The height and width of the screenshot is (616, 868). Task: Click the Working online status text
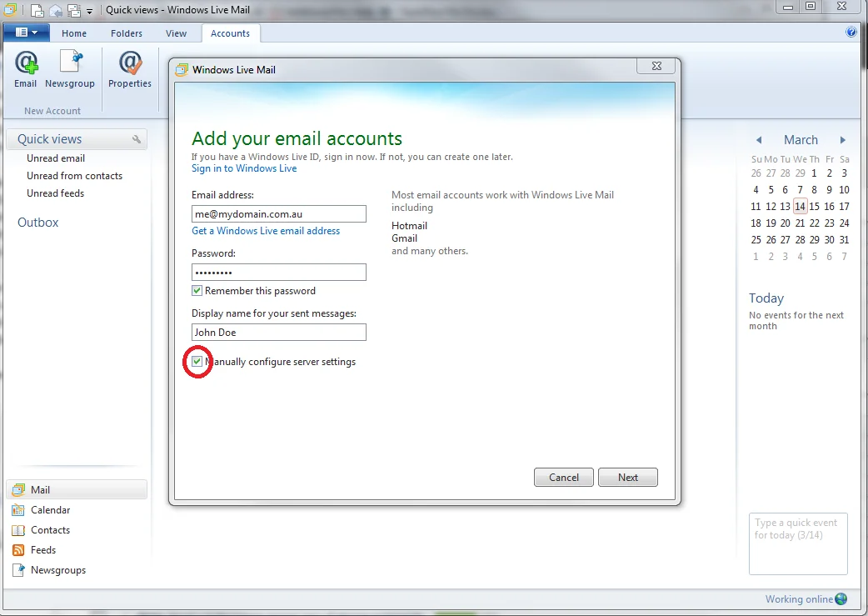(799, 599)
